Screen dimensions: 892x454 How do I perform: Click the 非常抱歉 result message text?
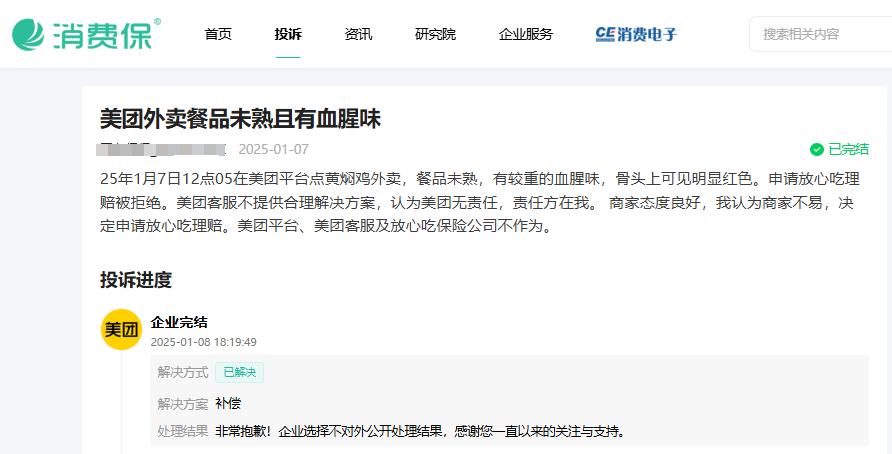[x=420, y=431]
